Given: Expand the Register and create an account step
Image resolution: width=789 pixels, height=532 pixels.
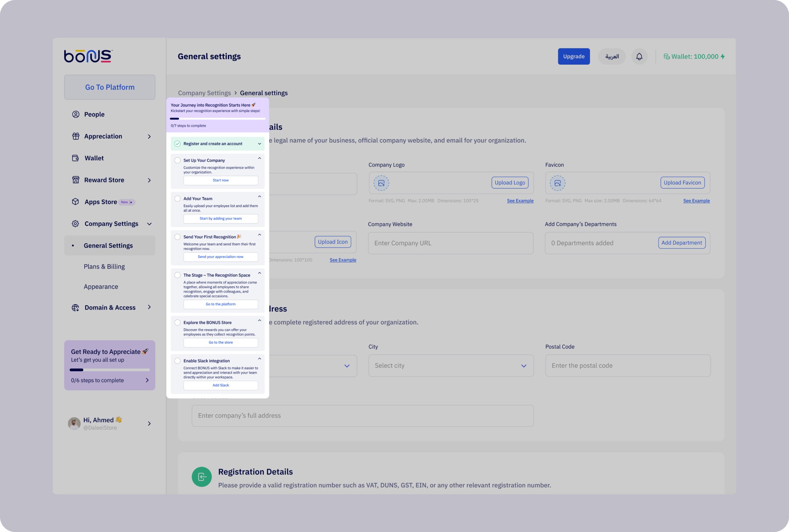Looking at the screenshot, I should pos(259,144).
